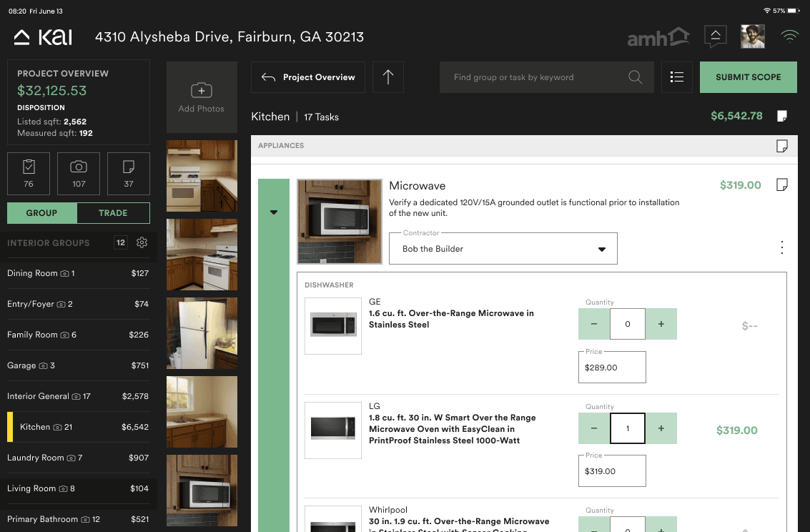Open the GE microwave product image

[333, 326]
